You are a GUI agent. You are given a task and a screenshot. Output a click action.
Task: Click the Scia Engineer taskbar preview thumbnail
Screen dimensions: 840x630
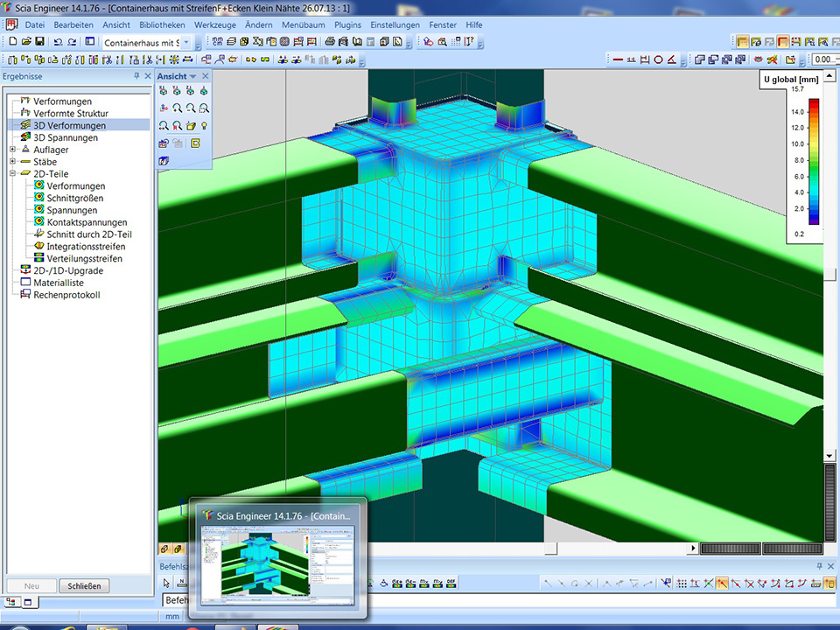tap(278, 564)
